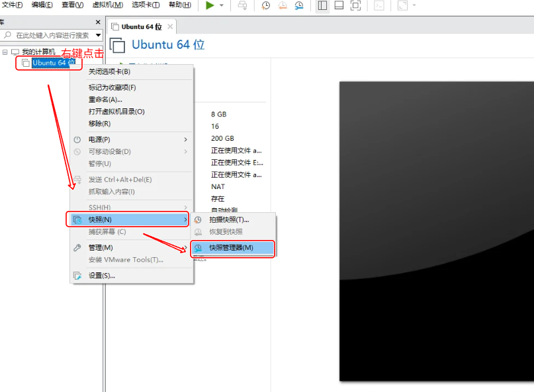
Task: Open the 文件(F) menu
Action: point(12,5)
